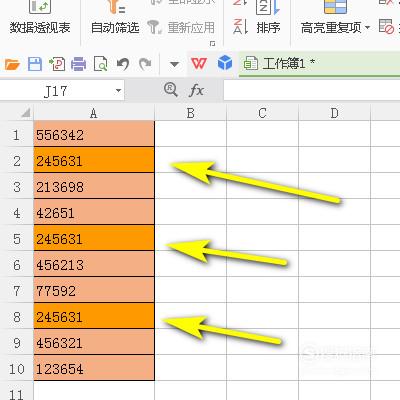Select row 4 header
The width and height of the screenshot is (400, 400).
[x=16, y=213]
